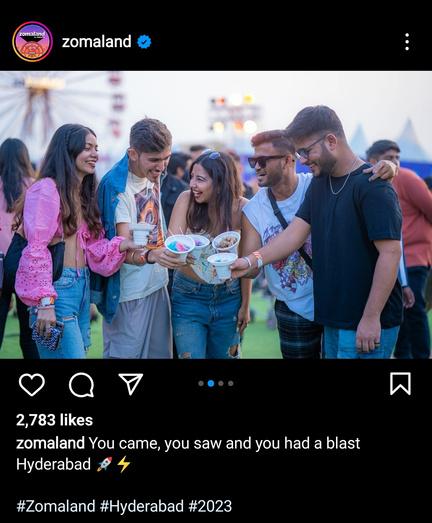
Task: Save the post with the bookmark icon
Action: click(400, 384)
